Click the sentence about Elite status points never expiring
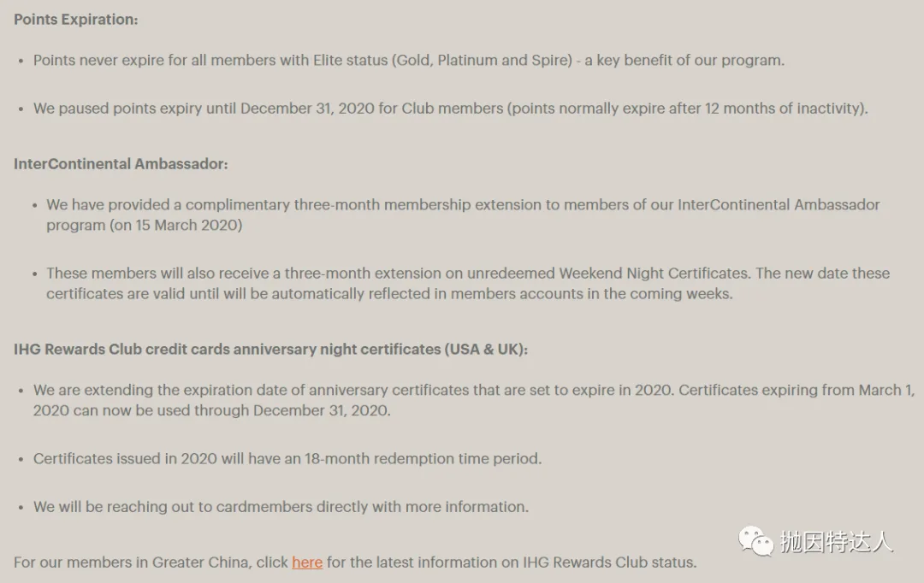Image resolution: width=924 pixels, height=583 pixels. 408,61
